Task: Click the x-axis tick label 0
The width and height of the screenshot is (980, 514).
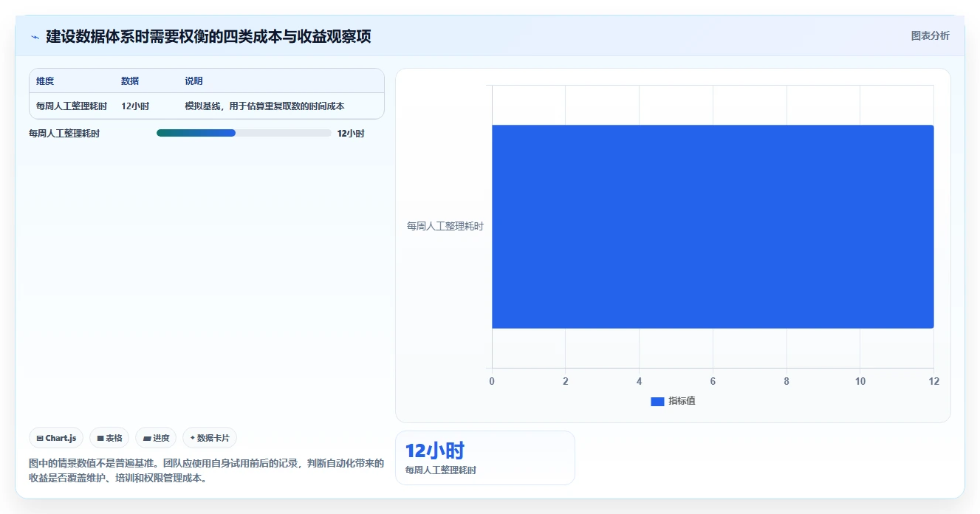Action: pos(492,381)
